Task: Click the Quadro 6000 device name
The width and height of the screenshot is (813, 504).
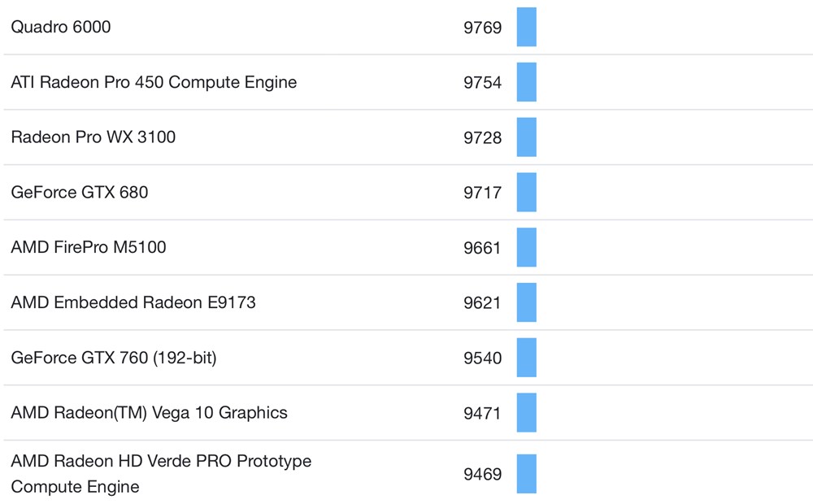Action: point(61,27)
